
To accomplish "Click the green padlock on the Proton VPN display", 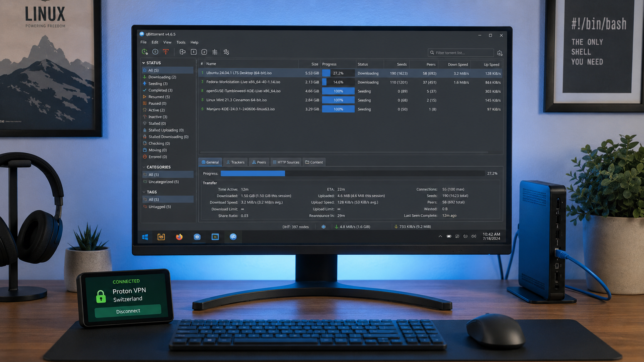I will point(101,296).
